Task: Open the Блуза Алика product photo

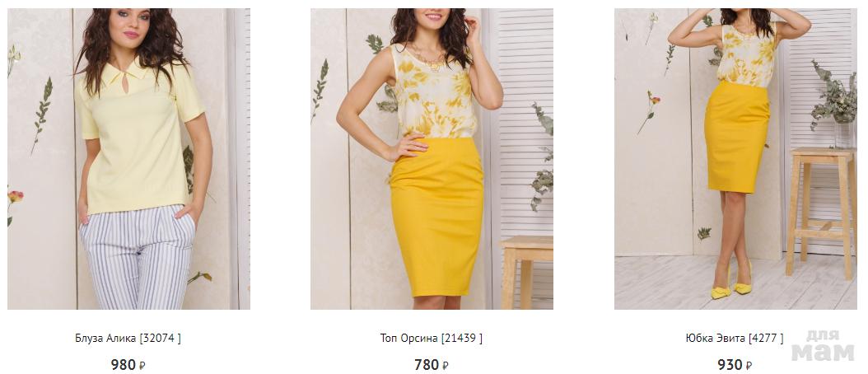Action: point(128,158)
